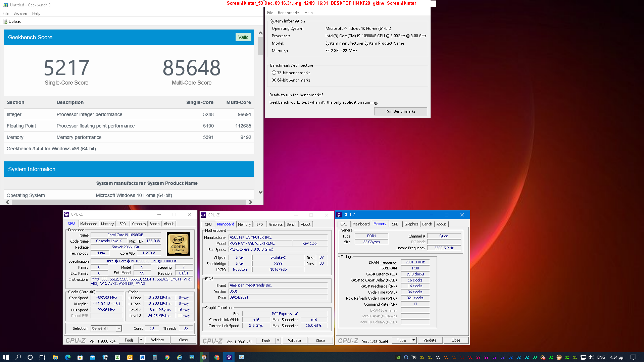Open Geekbench File menu

(6, 13)
